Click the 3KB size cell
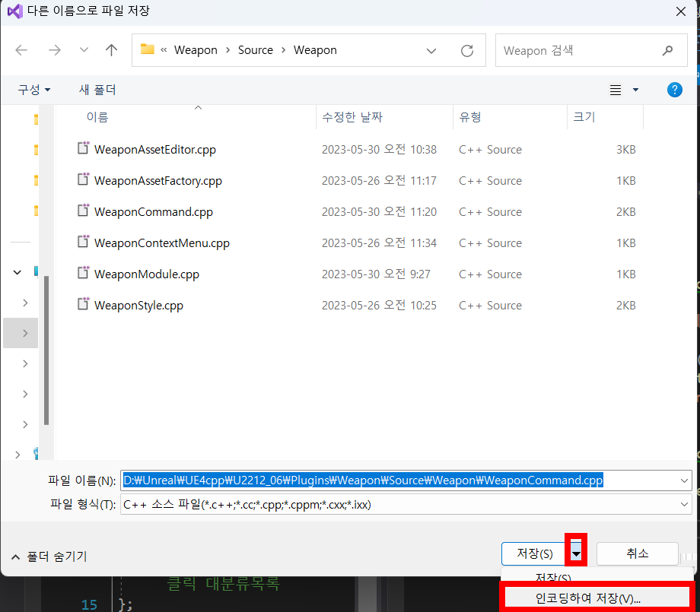Screen dimensions: 700x612 coord(626,150)
